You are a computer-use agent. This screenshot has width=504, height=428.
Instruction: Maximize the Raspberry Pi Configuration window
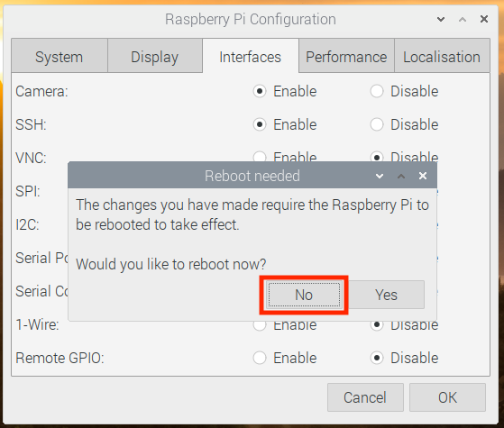click(463, 19)
